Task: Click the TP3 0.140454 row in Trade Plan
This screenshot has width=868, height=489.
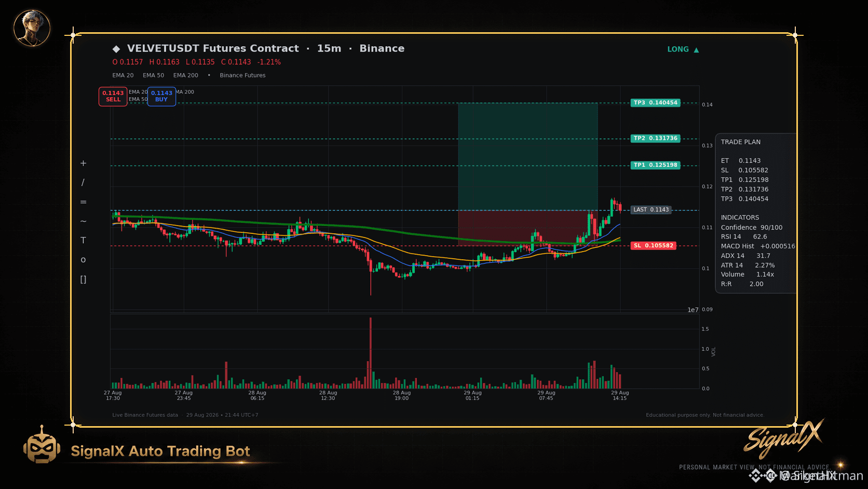Action: (744, 199)
